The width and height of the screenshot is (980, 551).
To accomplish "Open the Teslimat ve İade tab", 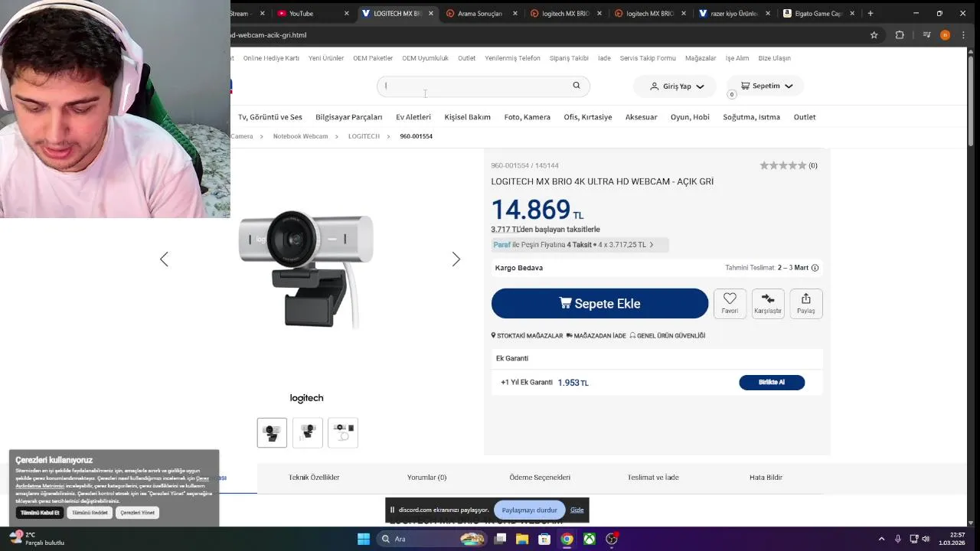I will (x=653, y=478).
